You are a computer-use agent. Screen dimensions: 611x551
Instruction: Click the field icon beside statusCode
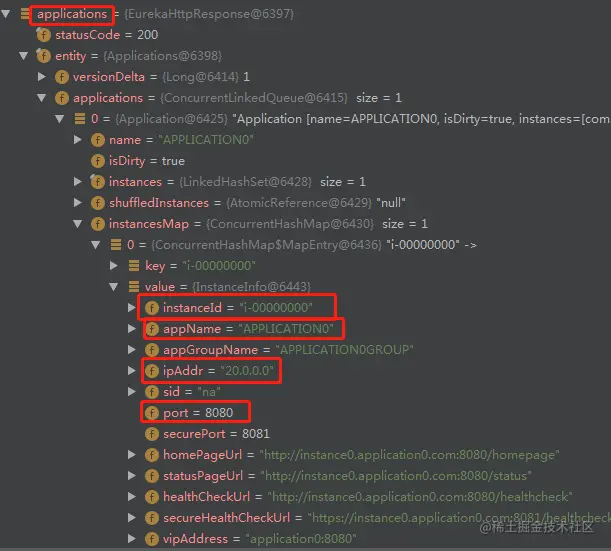[x=43, y=35]
